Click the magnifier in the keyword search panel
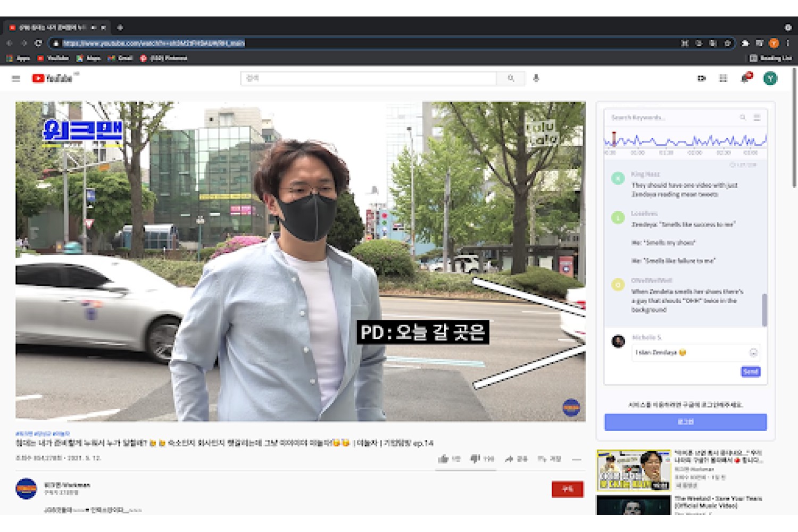This screenshot has height=532, width=798. point(743,118)
